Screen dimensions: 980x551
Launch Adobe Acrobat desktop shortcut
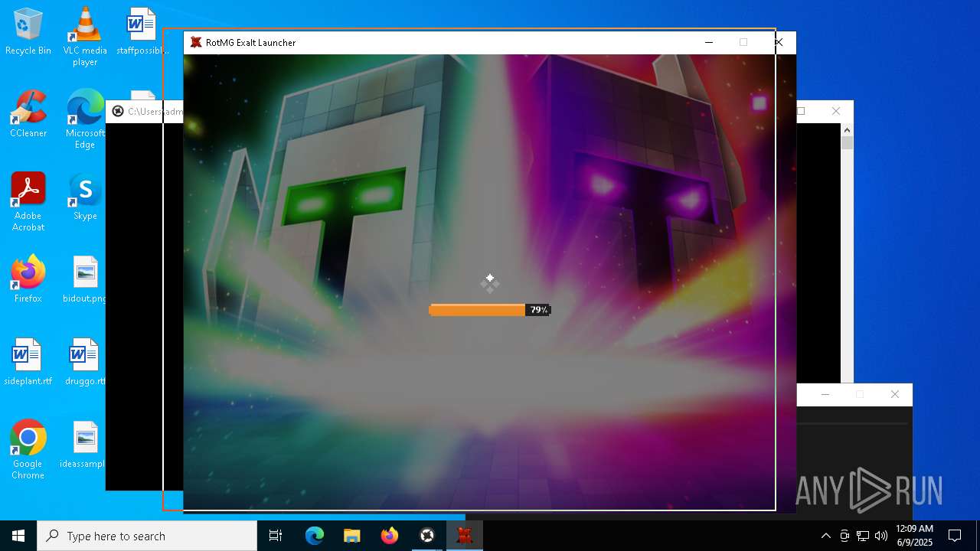tap(28, 201)
